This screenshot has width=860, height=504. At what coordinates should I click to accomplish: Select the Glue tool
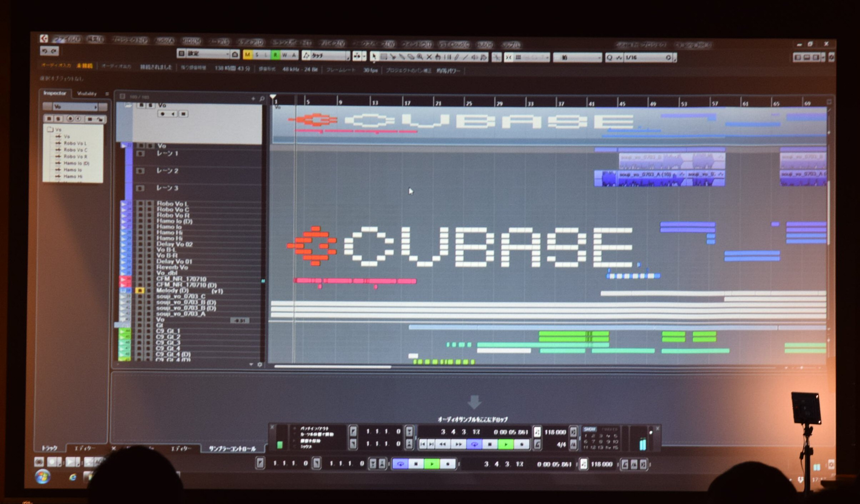(x=402, y=57)
